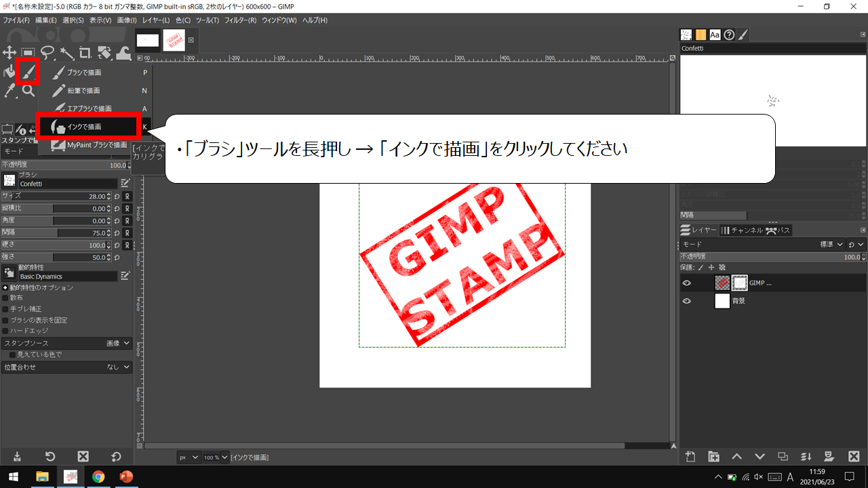Add a mask to the layer
868x488 pixels.
point(829,457)
